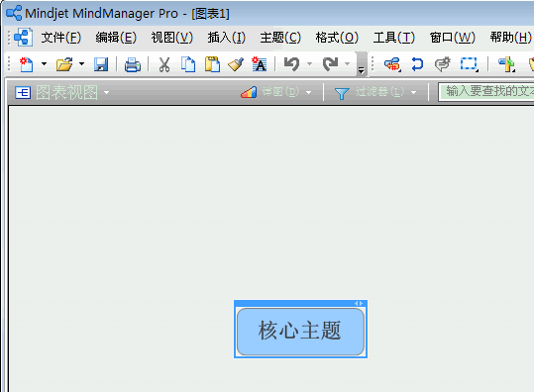
Task: Click the Copy icon in toolbar
Action: pyautogui.click(x=188, y=64)
